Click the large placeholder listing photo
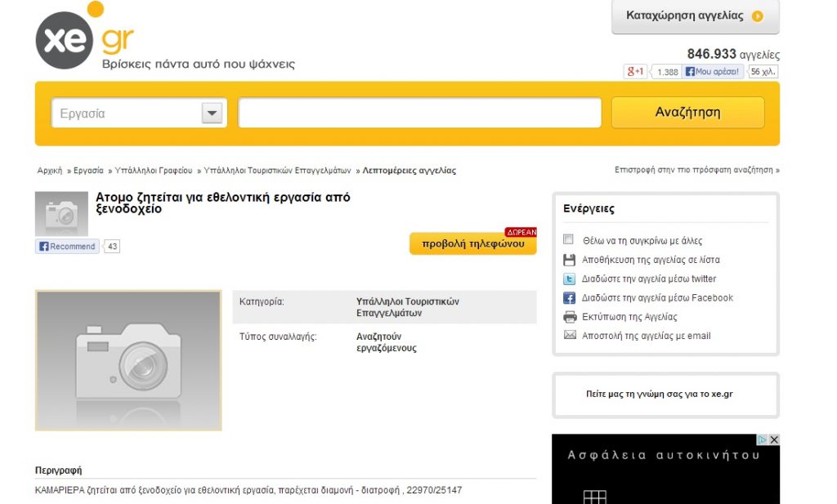 click(x=128, y=360)
